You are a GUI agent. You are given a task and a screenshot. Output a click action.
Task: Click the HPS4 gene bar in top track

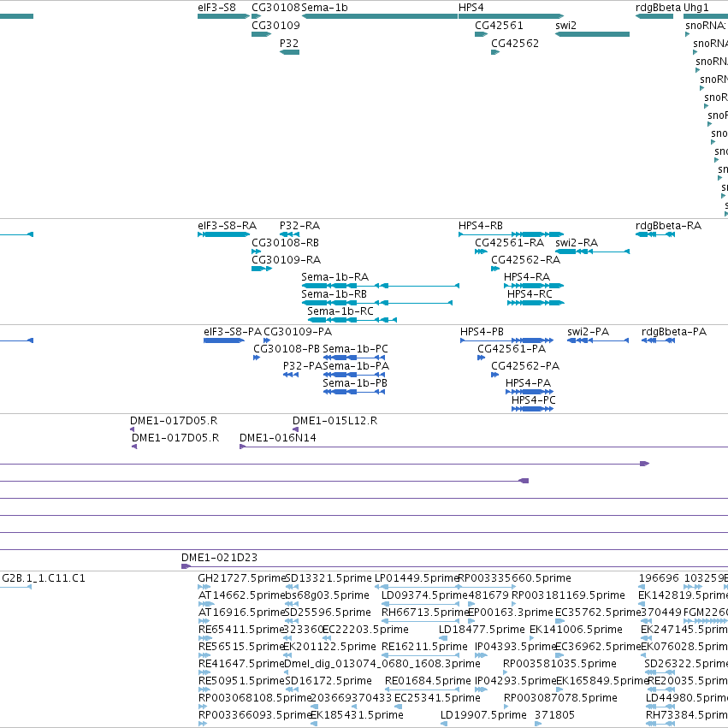[512, 16]
